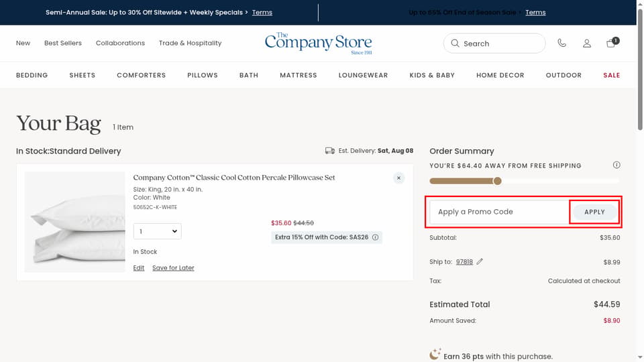Click Edit link for pillowcase item
The width and height of the screenshot is (644, 362).
click(x=139, y=267)
